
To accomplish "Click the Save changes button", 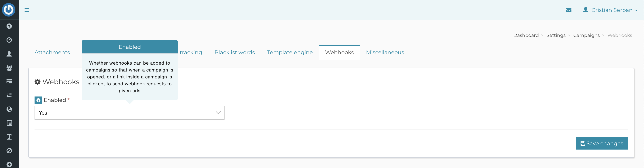I will tap(602, 143).
